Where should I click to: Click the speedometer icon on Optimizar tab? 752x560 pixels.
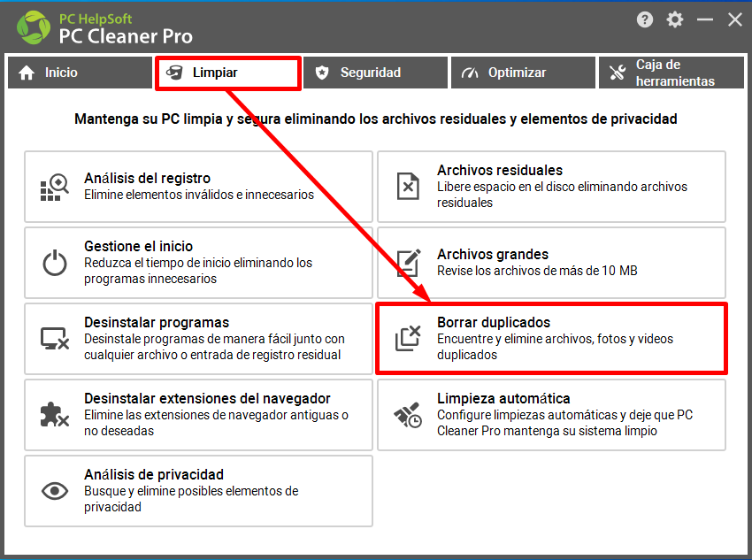(470, 73)
